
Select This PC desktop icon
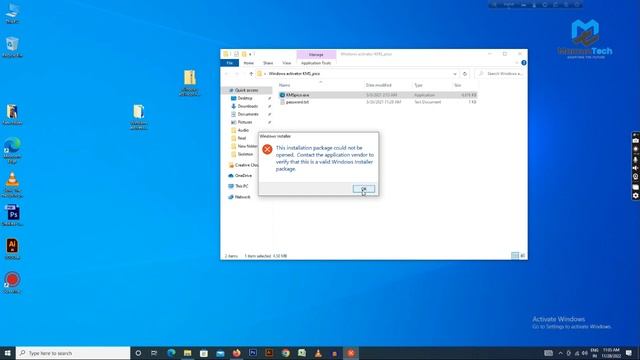12,13
